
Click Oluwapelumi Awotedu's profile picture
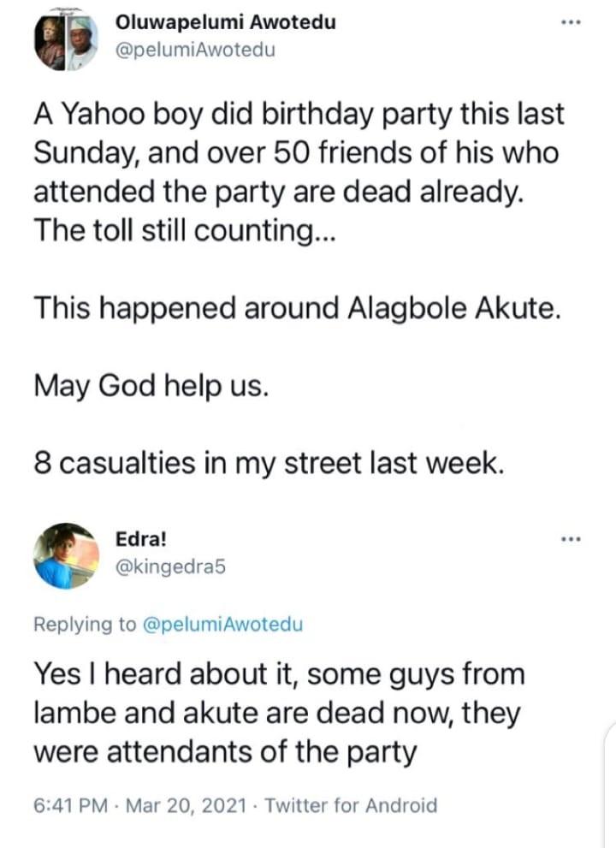click(67, 43)
